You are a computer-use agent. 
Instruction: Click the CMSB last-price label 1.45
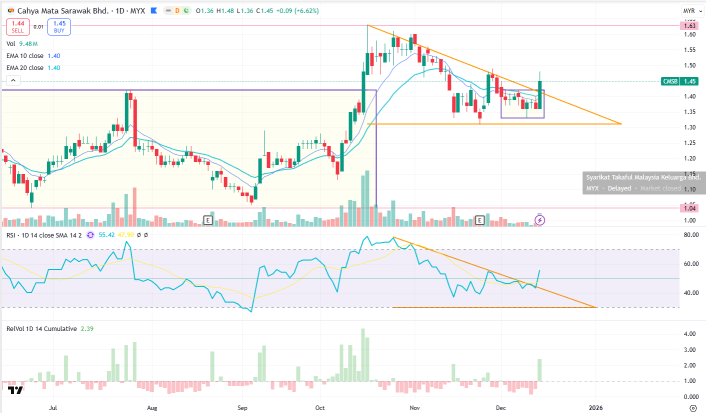680,82
